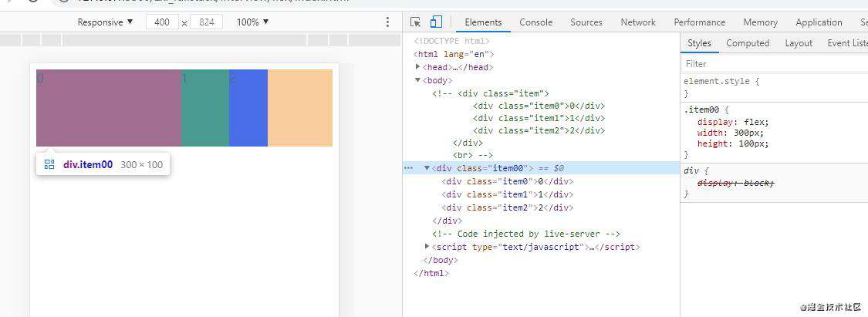
Task: Open the Memory tab
Action: click(x=760, y=22)
